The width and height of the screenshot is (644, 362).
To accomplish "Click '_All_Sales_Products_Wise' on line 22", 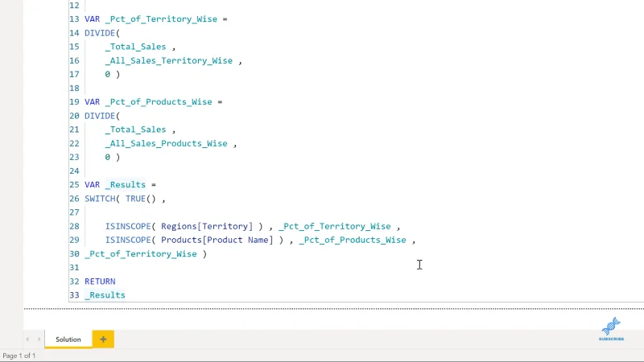I will pyautogui.click(x=167, y=143).
